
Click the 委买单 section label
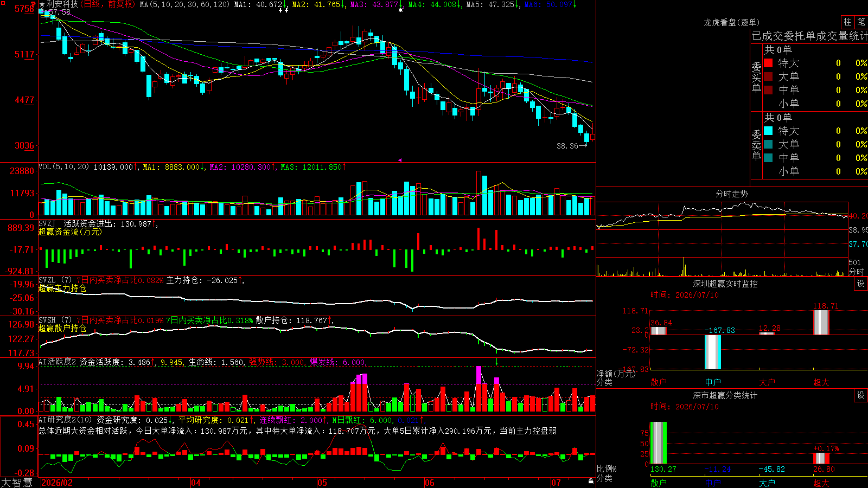coord(756,77)
